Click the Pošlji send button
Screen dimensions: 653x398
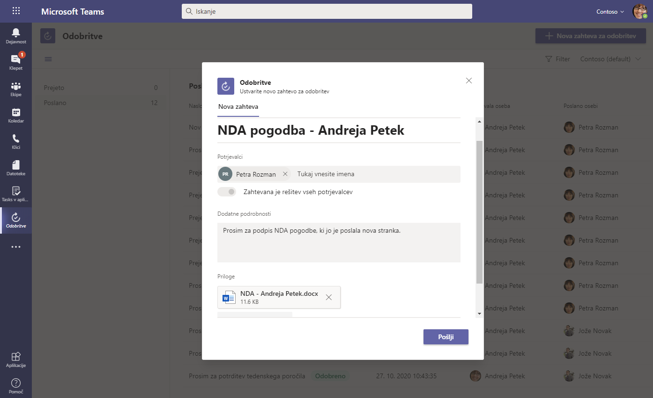(x=446, y=337)
